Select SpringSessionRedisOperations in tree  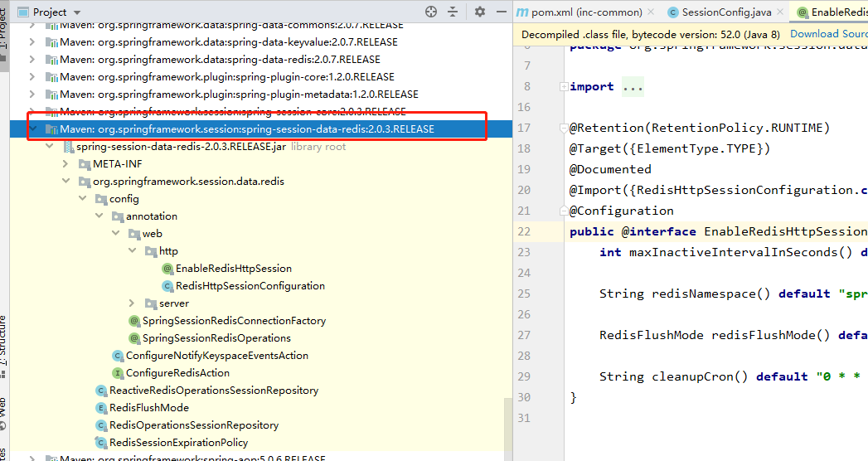click(x=216, y=338)
